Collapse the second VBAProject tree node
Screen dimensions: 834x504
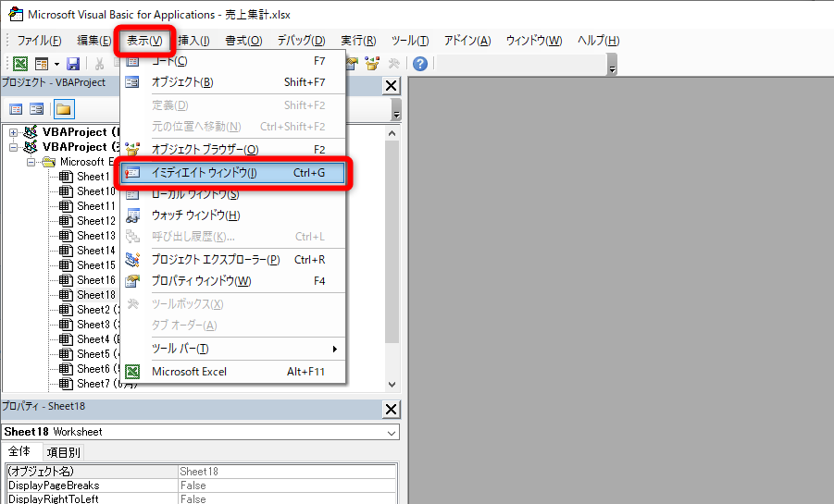(x=13, y=147)
